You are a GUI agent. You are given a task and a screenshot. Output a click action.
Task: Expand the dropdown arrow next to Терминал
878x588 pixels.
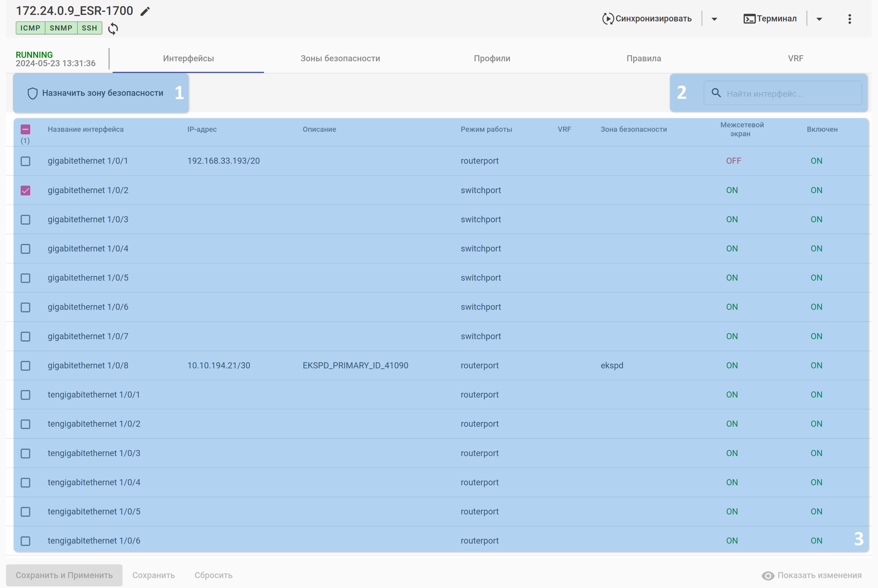coord(819,19)
